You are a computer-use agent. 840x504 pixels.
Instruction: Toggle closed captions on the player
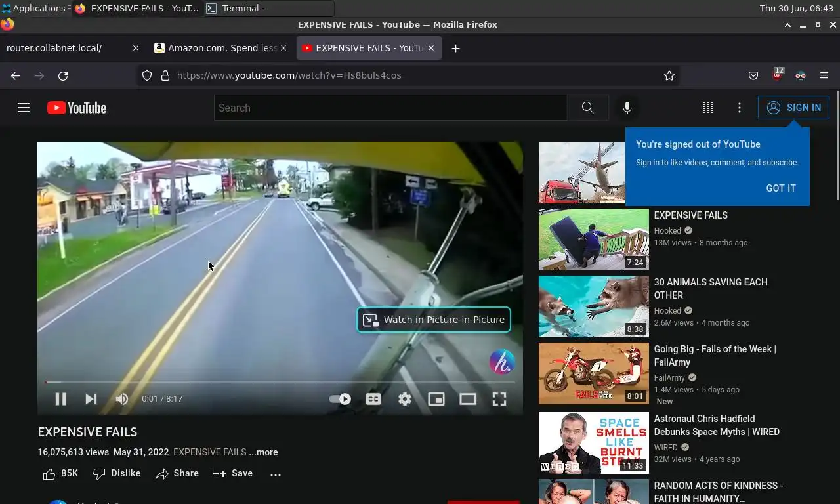pos(373,399)
